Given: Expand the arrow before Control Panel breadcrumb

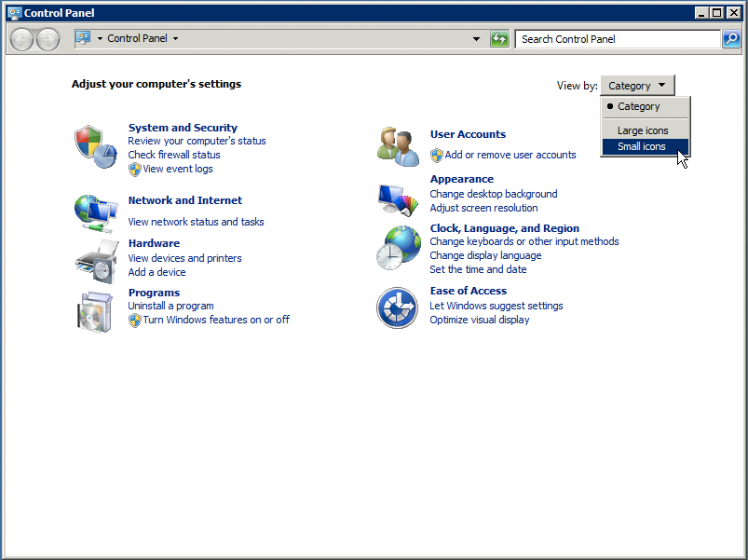Looking at the screenshot, I should (x=100, y=38).
